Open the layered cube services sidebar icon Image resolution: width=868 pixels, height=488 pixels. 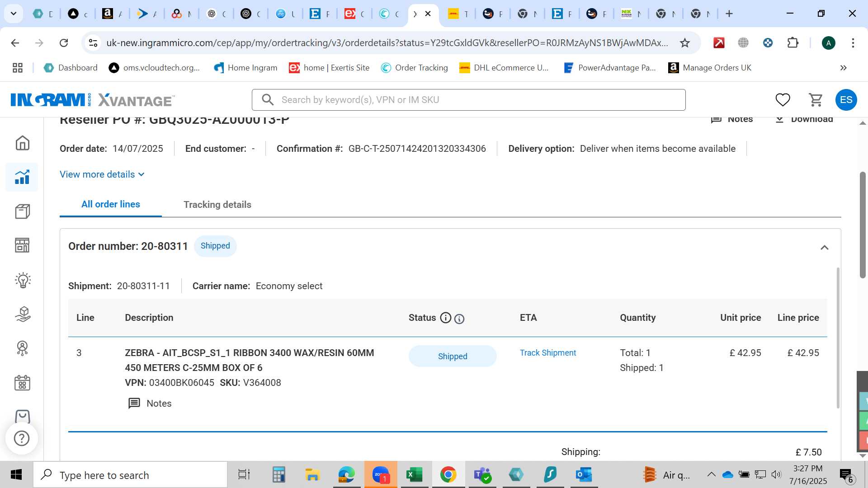(x=22, y=314)
